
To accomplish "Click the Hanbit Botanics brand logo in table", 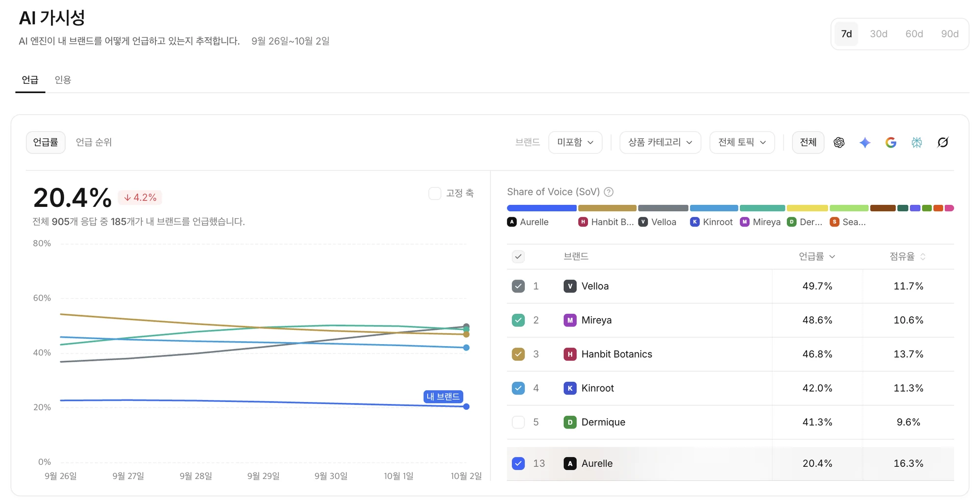I will point(570,354).
